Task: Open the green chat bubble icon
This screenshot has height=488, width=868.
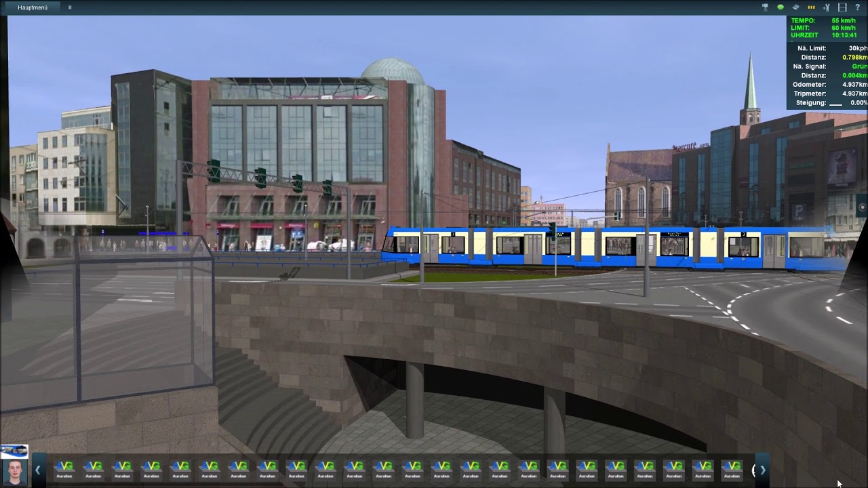Action: (781, 7)
